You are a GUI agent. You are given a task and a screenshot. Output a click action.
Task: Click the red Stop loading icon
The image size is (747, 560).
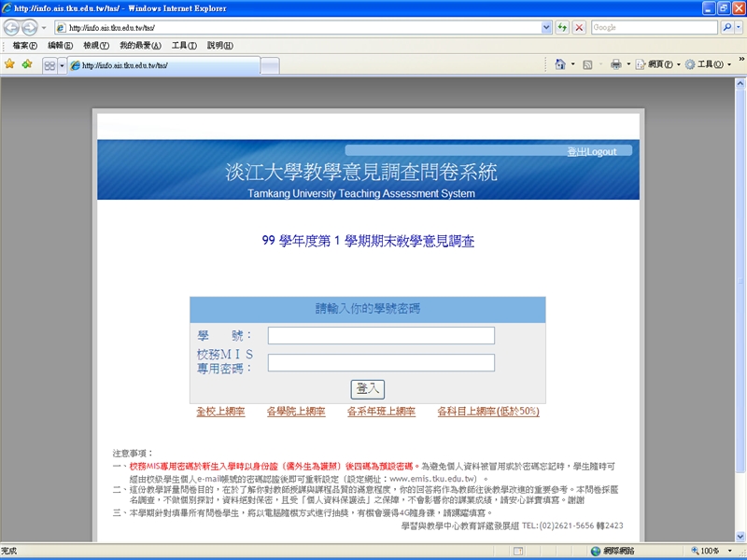[x=580, y=28]
